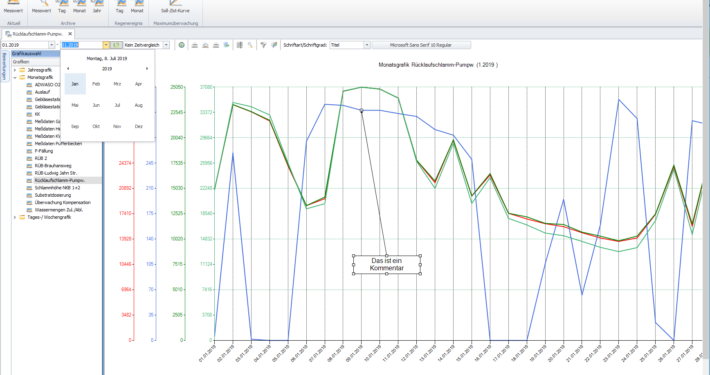710x375 pixels.
Task: Select Mrz in the month picker
Action: click(x=117, y=84)
